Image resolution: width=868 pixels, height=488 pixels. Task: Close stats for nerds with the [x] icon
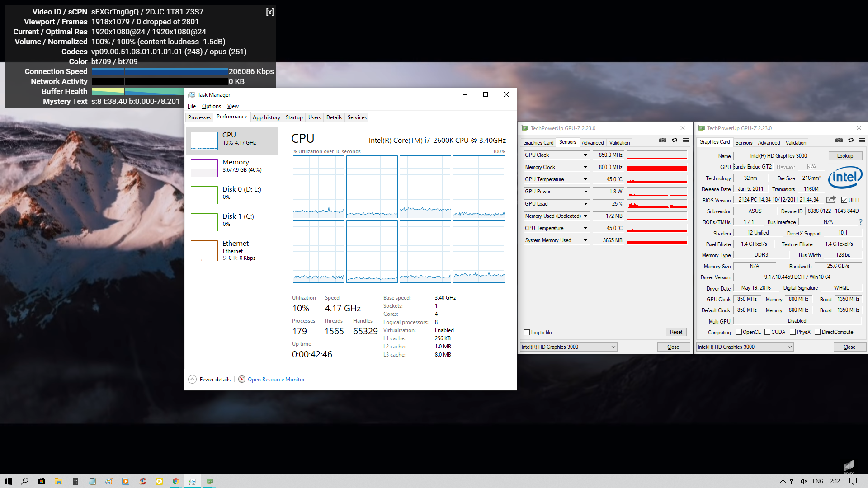coord(269,12)
